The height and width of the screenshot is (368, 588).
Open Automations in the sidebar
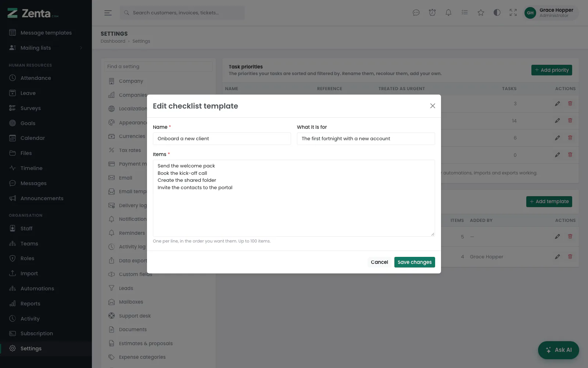(x=46, y=289)
